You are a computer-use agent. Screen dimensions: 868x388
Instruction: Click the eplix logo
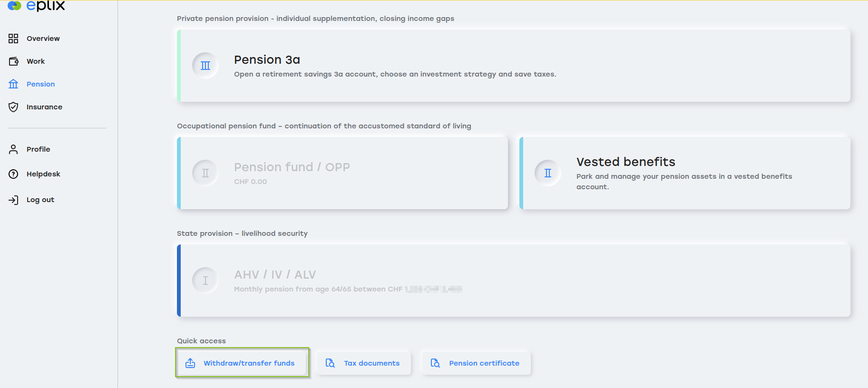36,6
